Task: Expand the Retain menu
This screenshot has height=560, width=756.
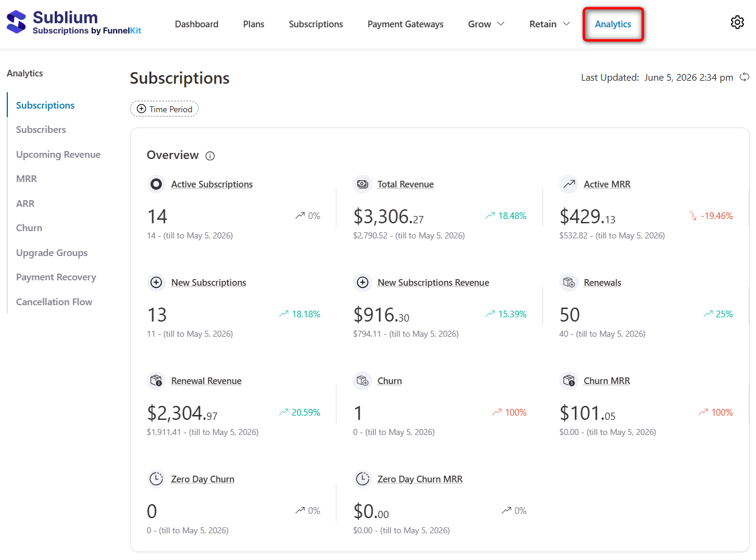Action: click(550, 24)
